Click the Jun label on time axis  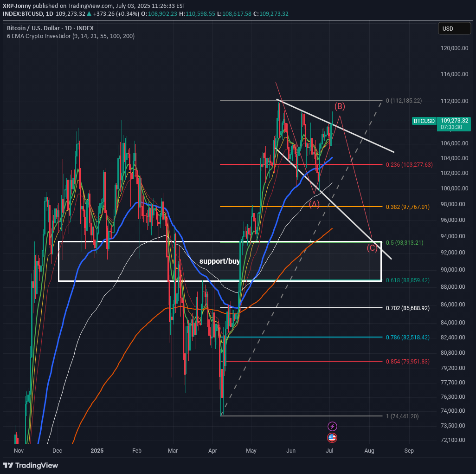(x=291, y=451)
